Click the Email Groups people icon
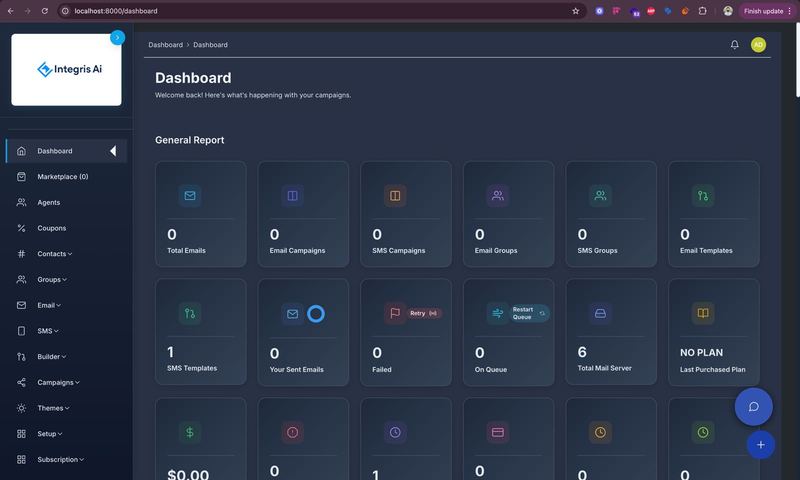Screen dimensions: 800x480 (x=497, y=196)
